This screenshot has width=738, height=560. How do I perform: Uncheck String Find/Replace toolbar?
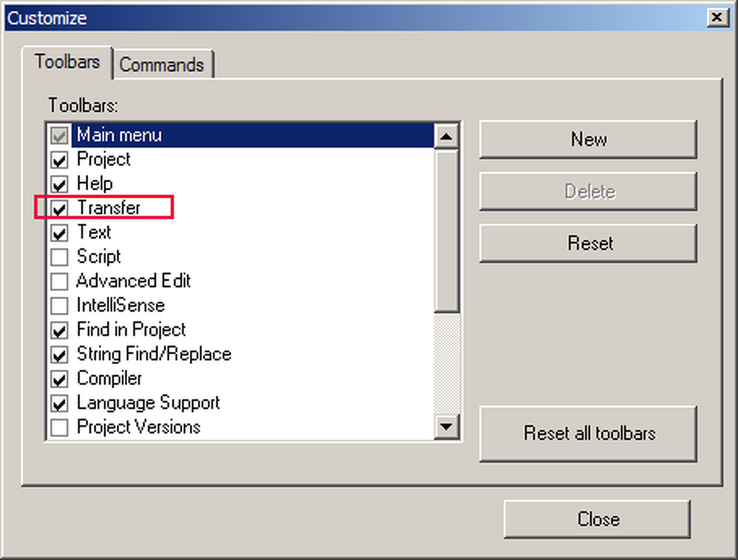coord(59,355)
